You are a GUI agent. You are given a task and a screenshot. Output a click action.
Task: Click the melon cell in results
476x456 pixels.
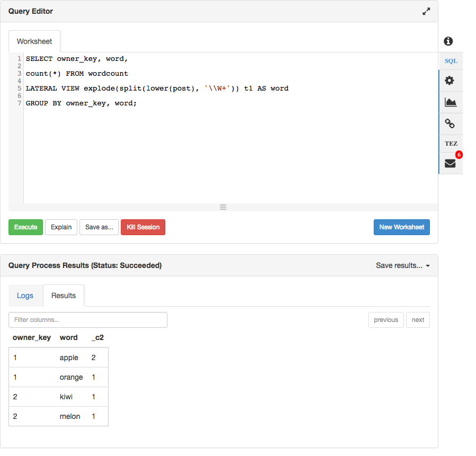coord(70,416)
